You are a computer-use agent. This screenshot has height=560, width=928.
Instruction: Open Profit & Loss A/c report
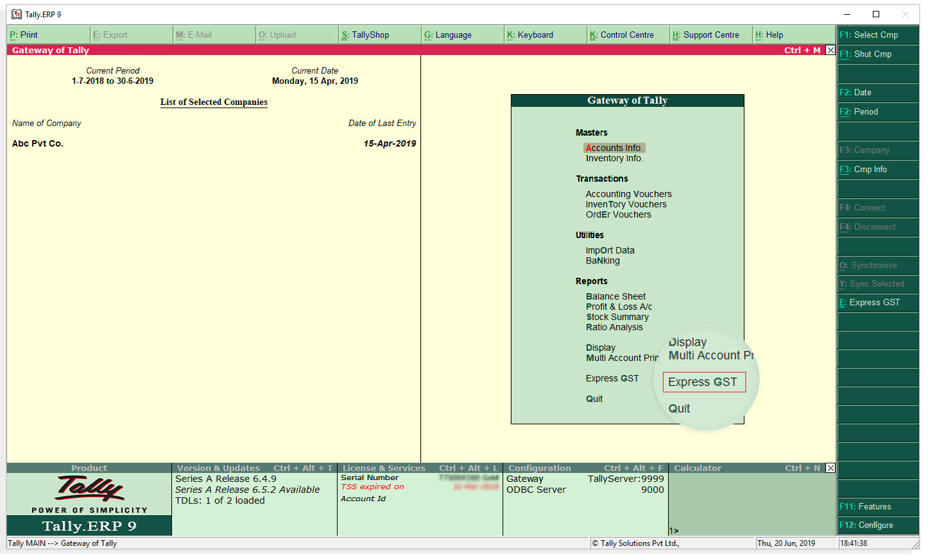coord(619,307)
